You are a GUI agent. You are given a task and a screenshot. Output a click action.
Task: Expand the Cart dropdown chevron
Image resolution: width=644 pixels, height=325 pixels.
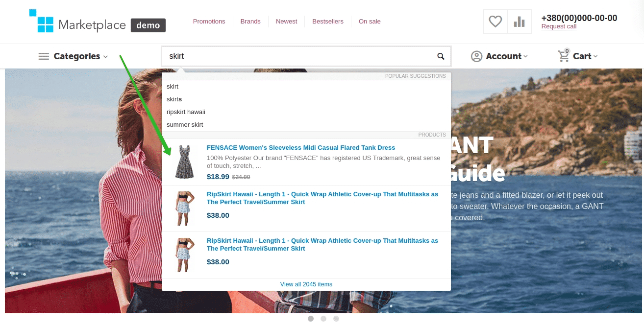click(596, 57)
